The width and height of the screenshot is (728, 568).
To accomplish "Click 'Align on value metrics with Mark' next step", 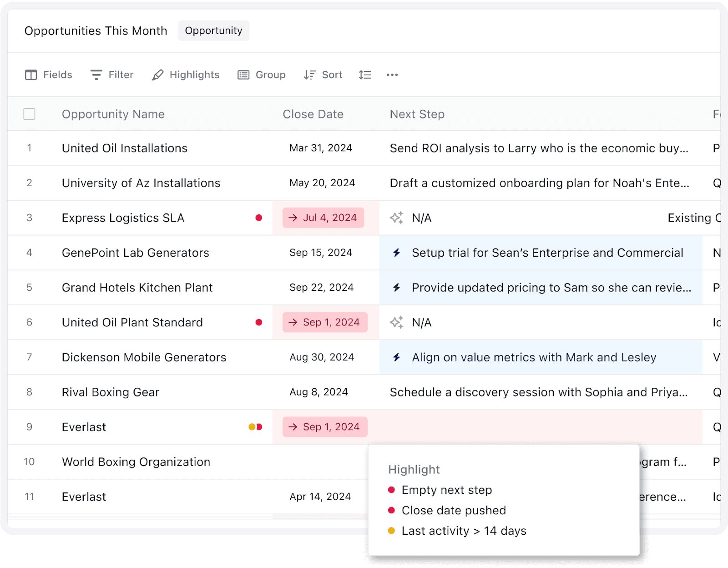I will click(x=534, y=357).
